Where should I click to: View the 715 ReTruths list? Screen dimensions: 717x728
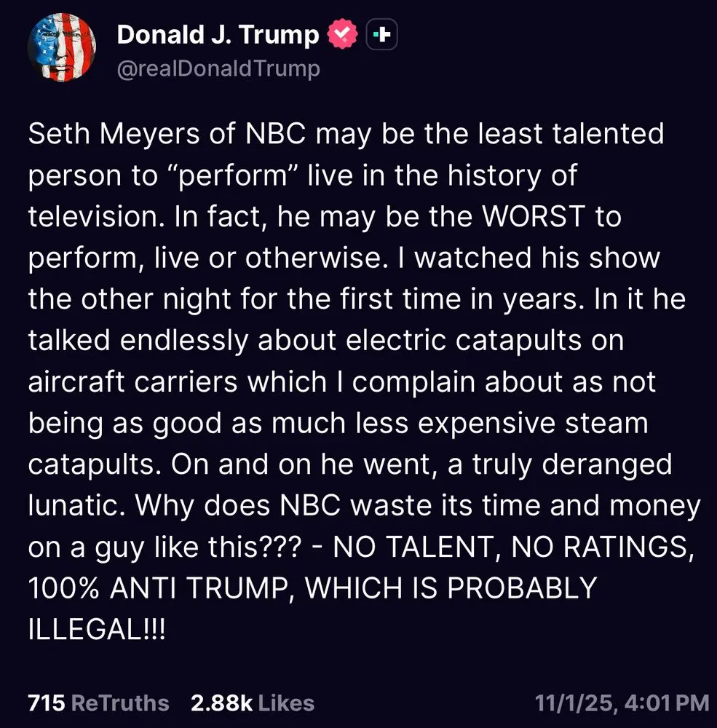pyautogui.click(x=98, y=703)
